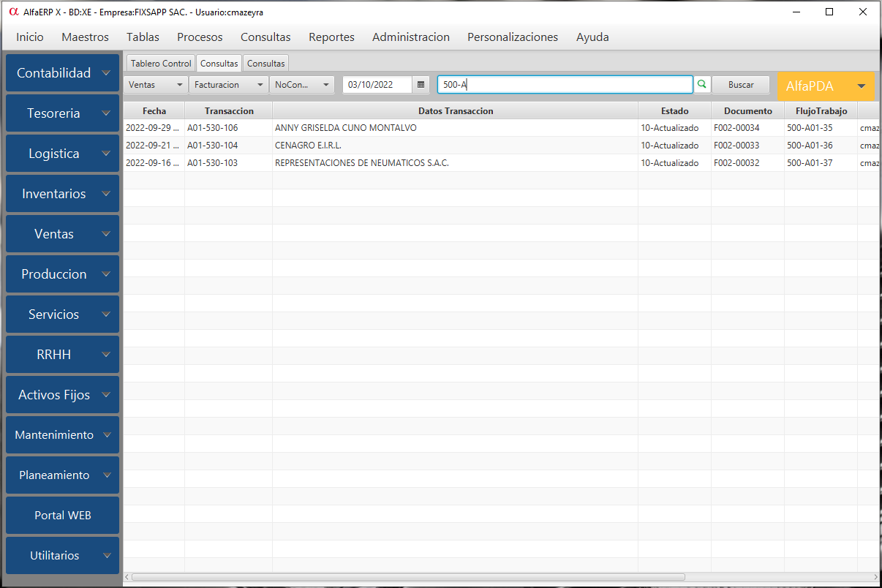Click the search text field containing 500-A
This screenshot has width=882, height=588.
coord(565,85)
